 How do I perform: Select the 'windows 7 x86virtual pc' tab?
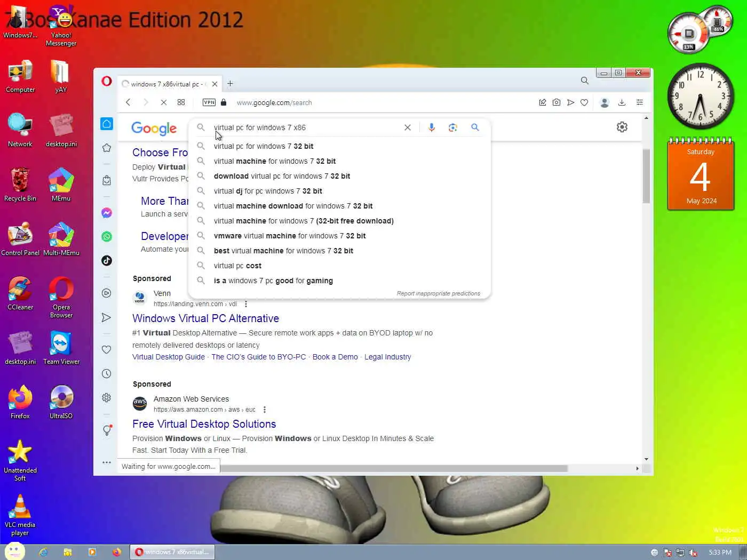(x=169, y=84)
